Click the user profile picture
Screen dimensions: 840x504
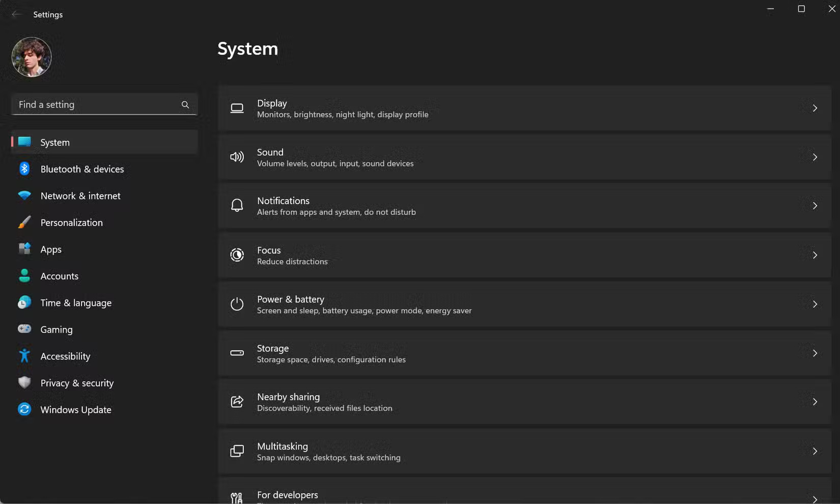[x=31, y=57]
